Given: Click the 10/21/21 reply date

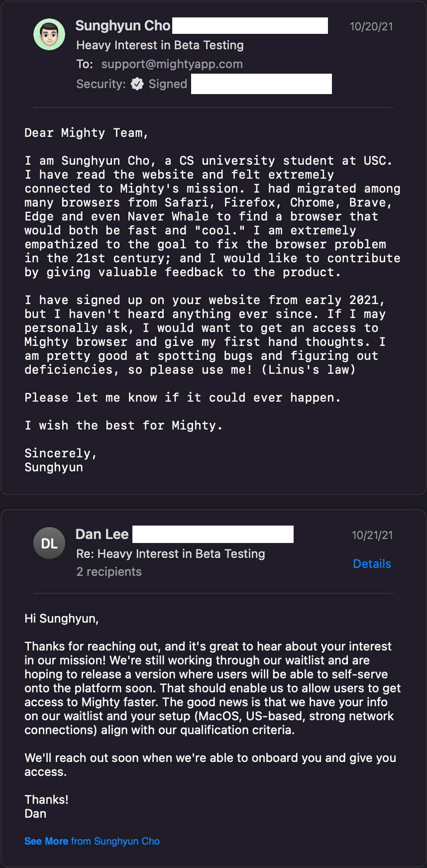Looking at the screenshot, I should 372,535.
